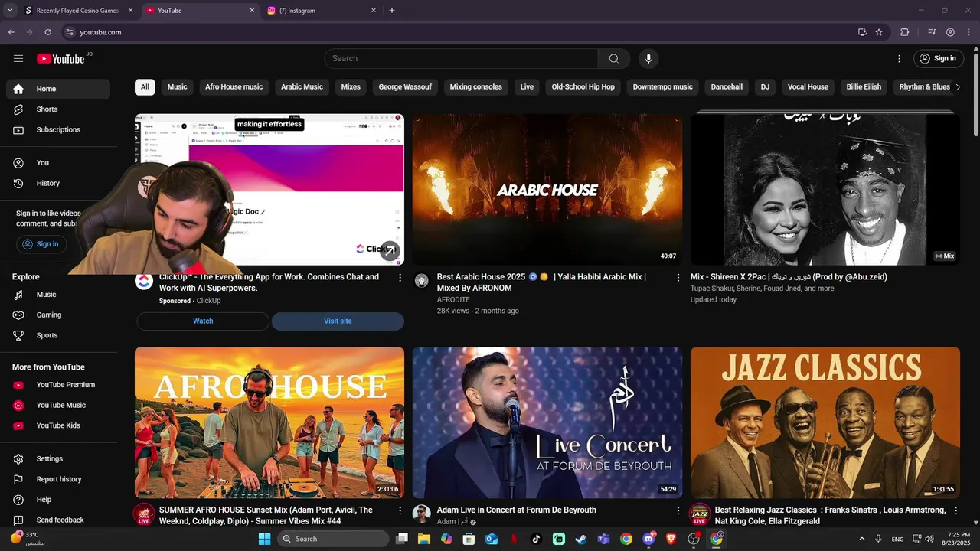980x551 pixels.
Task: Switch to the Instagram browser tab
Action: 322,11
